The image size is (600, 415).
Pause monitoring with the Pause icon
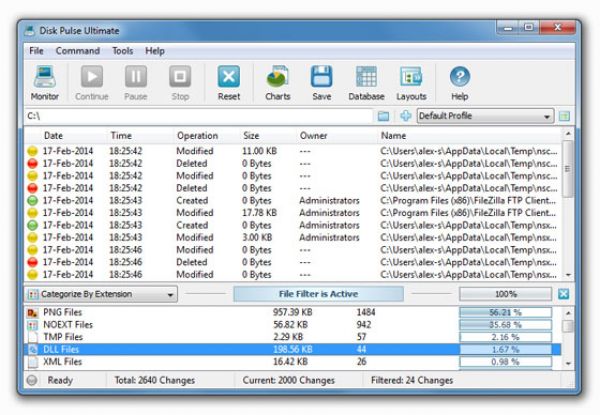pyautogui.click(x=135, y=80)
